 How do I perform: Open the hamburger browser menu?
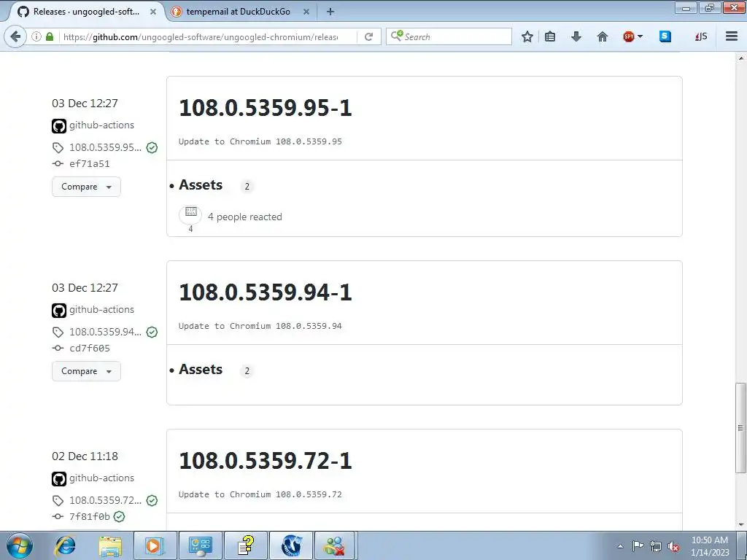[x=732, y=36]
